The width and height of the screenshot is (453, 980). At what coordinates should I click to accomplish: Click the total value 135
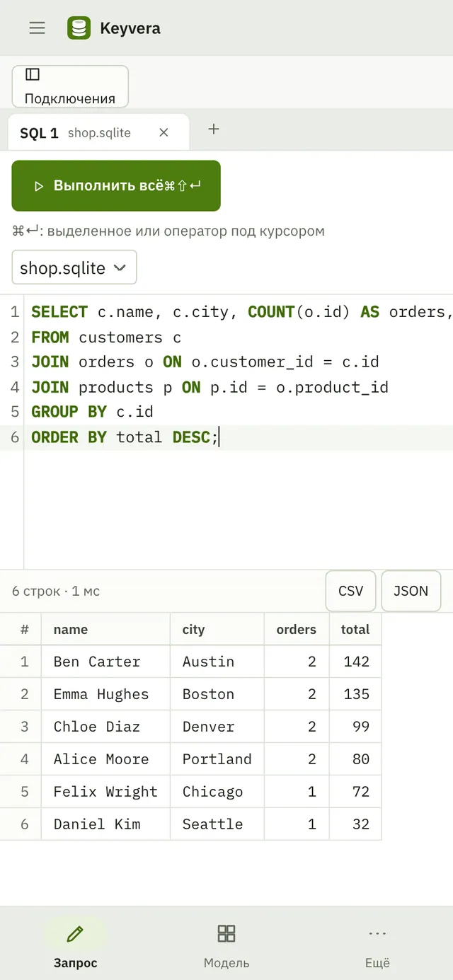click(355, 694)
